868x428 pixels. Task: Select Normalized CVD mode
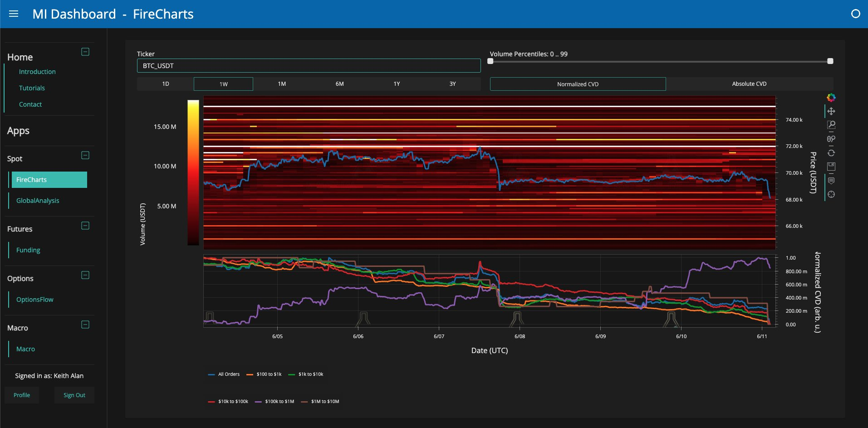pyautogui.click(x=578, y=84)
